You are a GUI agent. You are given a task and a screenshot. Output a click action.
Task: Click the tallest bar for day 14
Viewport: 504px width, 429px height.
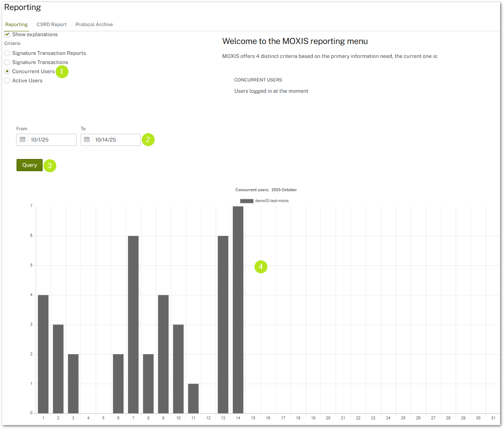[238, 309]
